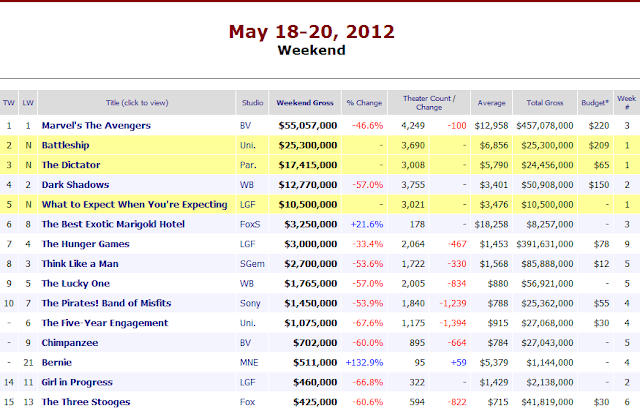Click the Title (click to view) header

coord(137,103)
